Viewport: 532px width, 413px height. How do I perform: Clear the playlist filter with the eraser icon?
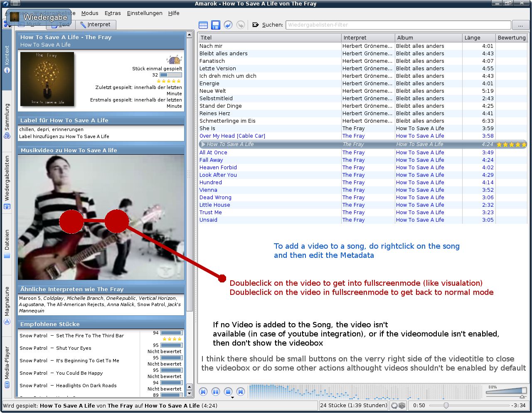pos(256,25)
